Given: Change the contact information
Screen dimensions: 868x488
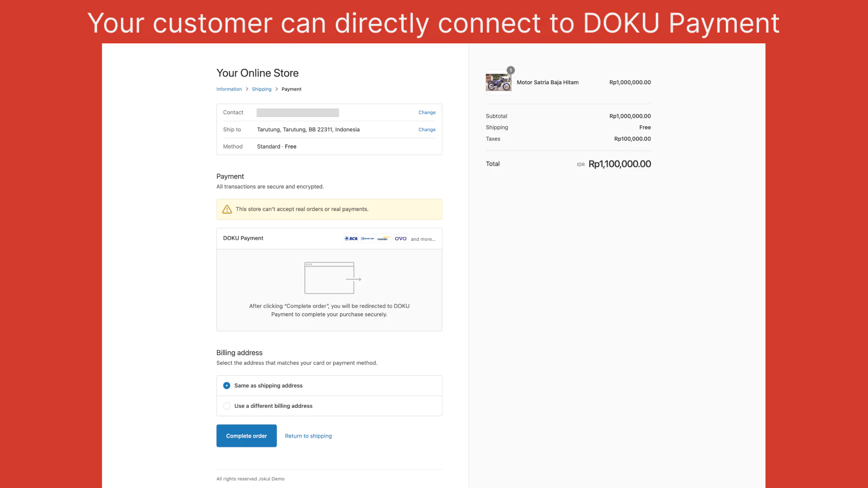Looking at the screenshot, I should point(427,113).
